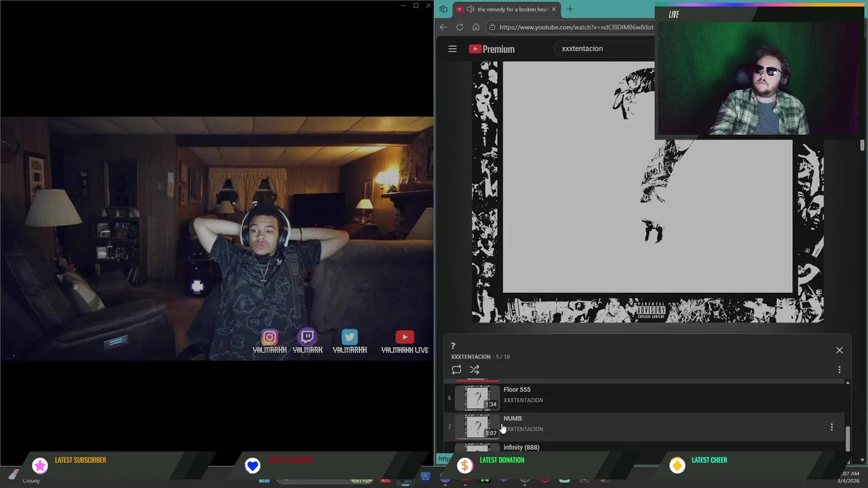Viewport: 868px width, 488px height.
Task: Click the Latest Subscriber star icon
Action: (x=40, y=466)
